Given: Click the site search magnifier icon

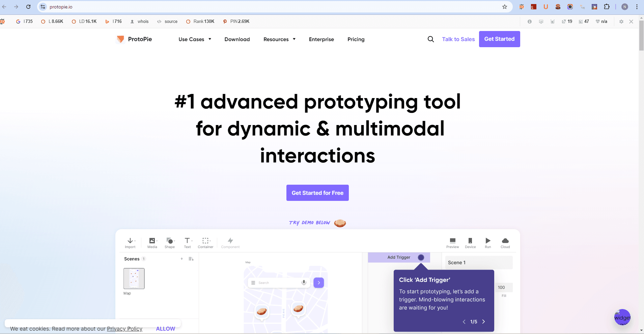Looking at the screenshot, I should tap(431, 39).
